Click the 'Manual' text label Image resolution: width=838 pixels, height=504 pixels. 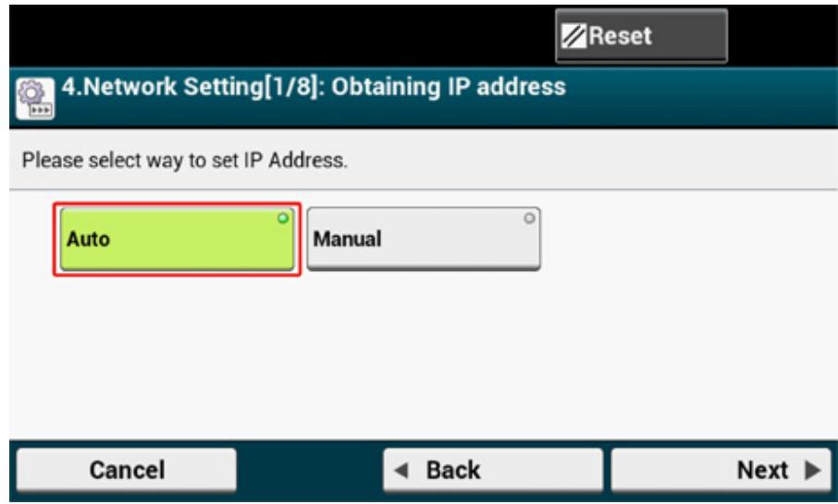(x=348, y=239)
